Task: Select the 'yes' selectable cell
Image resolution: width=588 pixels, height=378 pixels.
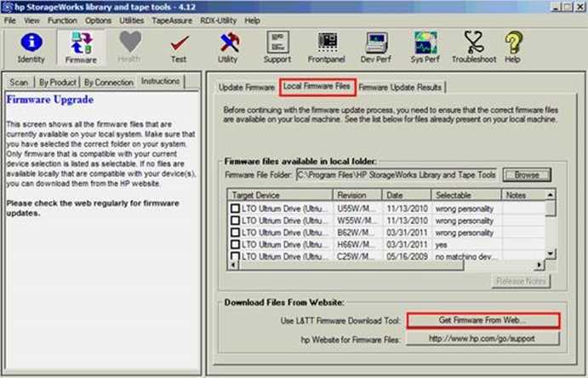Action: [x=442, y=245]
